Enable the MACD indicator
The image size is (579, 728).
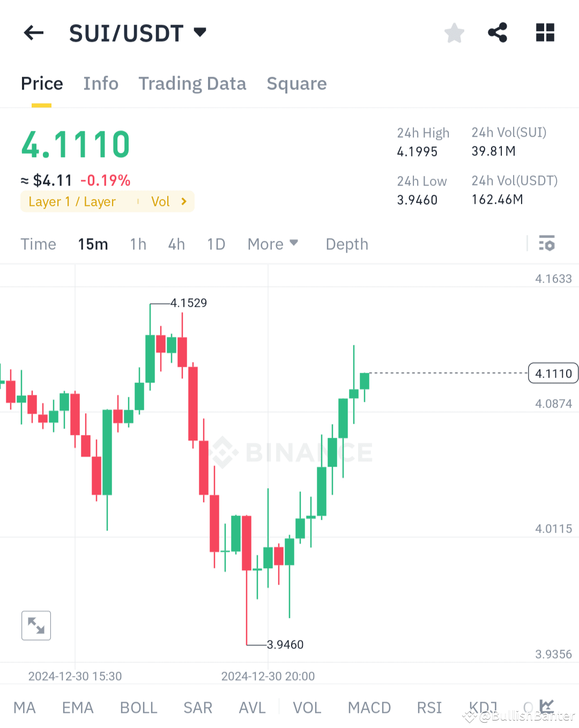(369, 708)
